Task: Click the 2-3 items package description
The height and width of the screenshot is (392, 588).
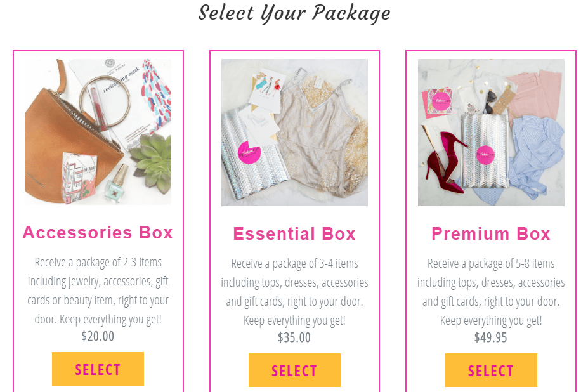Action: [x=98, y=291]
